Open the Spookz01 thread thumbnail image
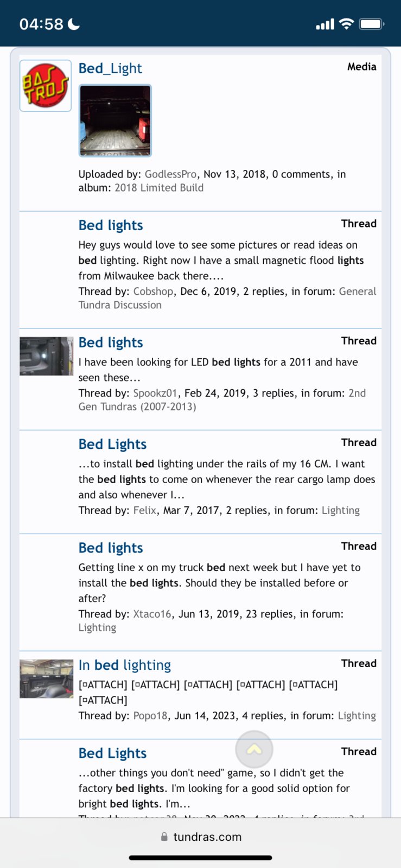Viewport: 401px width, 868px height. tap(47, 356)
